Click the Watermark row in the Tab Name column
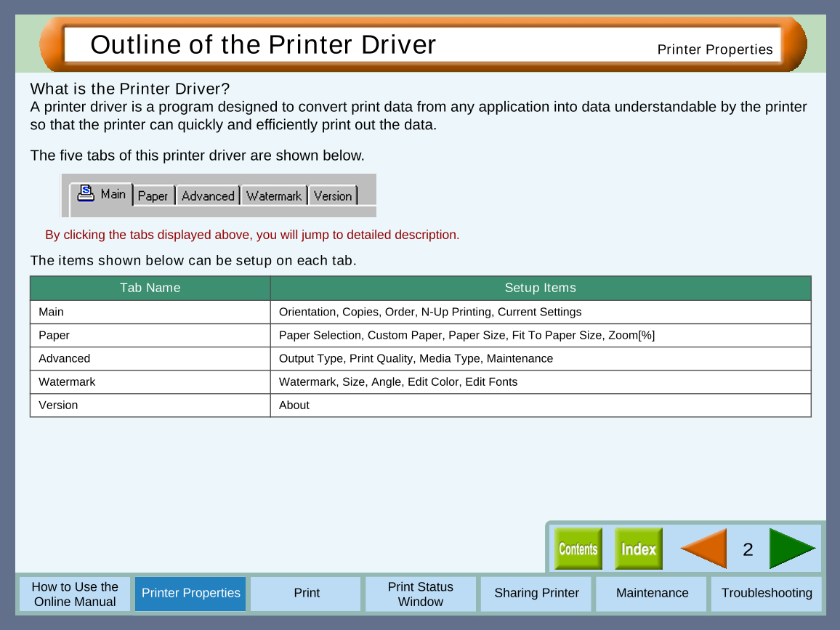 pyautogui.click(x=150, y=382)
